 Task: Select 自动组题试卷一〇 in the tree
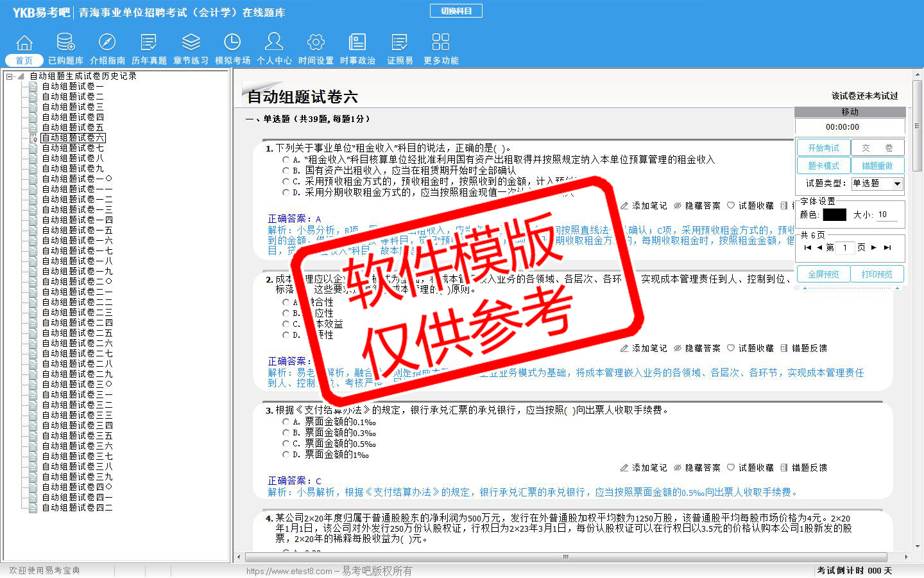point(77,179)
